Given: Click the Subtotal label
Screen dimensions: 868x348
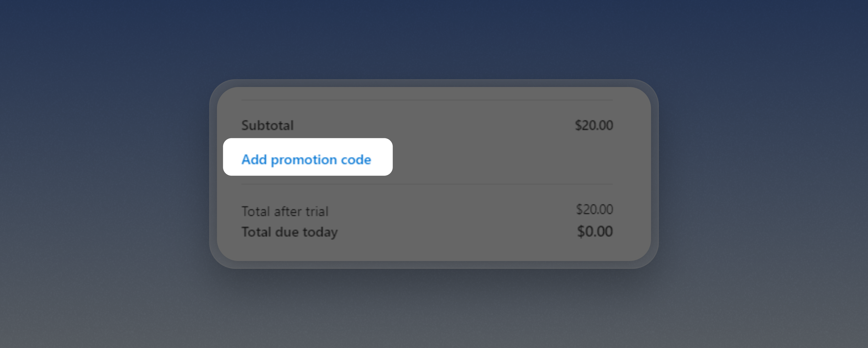Looking at the screenshot, I should tap(267, 125).
